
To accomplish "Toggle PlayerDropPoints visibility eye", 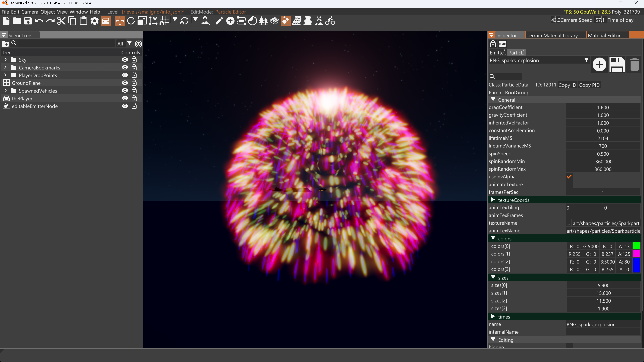I will (125, 75).
